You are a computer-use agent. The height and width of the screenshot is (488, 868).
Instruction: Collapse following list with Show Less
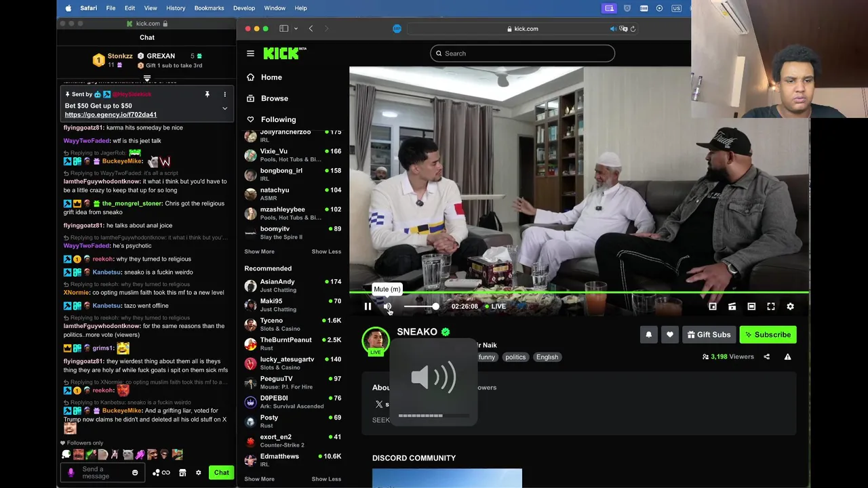pos(326,251)
